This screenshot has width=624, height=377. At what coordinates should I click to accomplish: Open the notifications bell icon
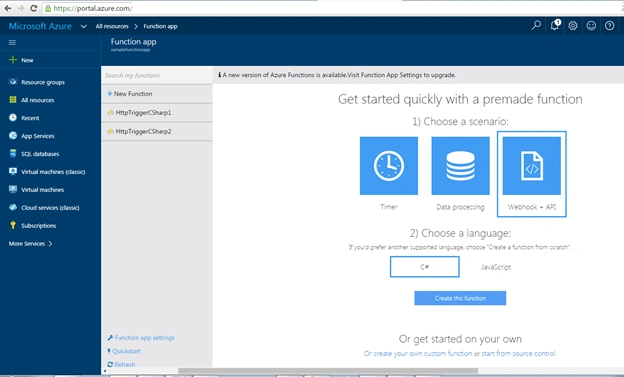(554, 25)
